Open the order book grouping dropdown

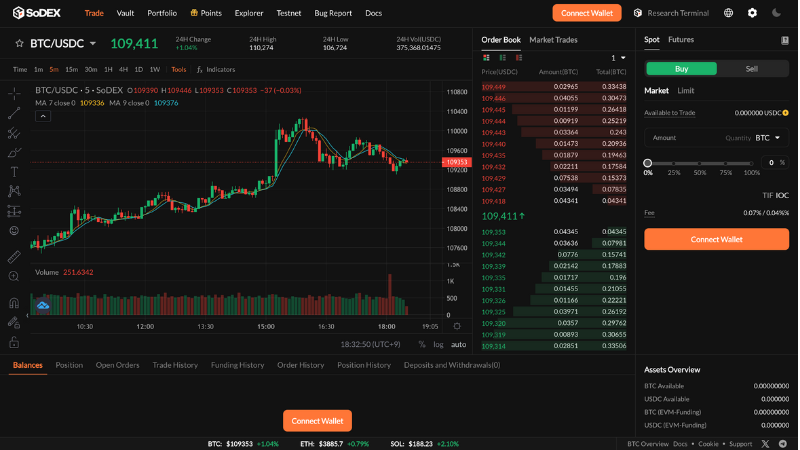618,58
